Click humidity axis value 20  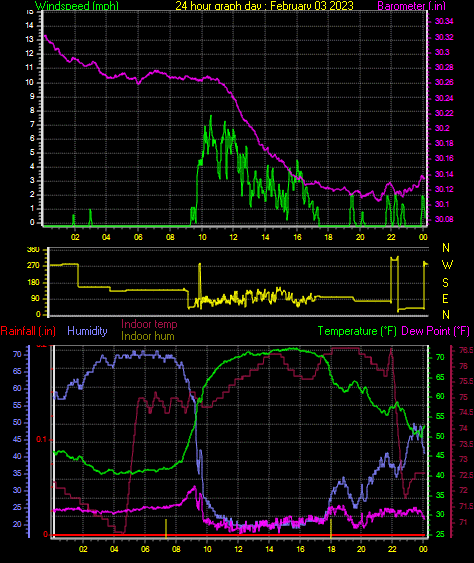coord(17,524)
